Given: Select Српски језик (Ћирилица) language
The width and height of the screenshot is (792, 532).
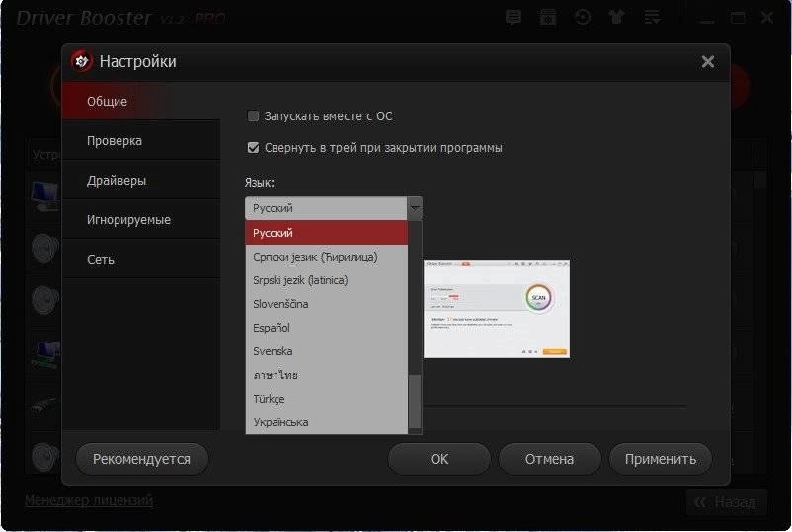Looking at the screenshot, I should [326, 257].
